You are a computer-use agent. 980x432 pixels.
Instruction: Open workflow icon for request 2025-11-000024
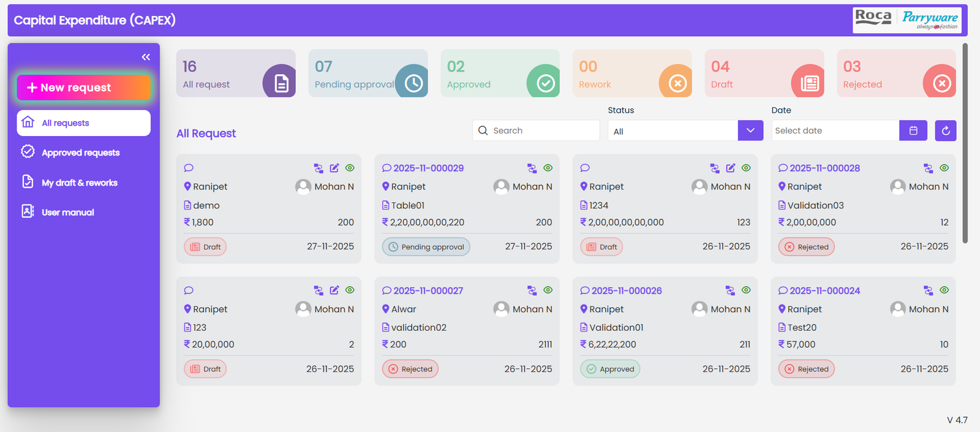929,290
